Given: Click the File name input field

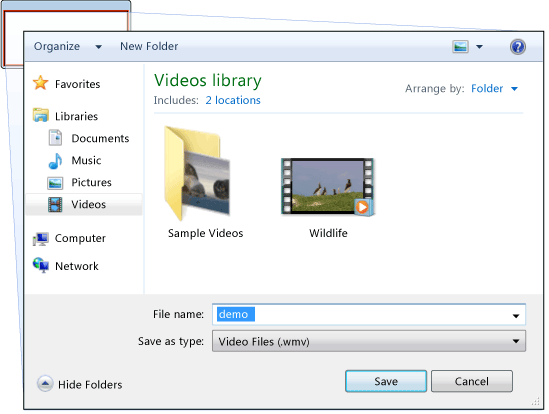Looking at the screenshot, I should point(369,315).
